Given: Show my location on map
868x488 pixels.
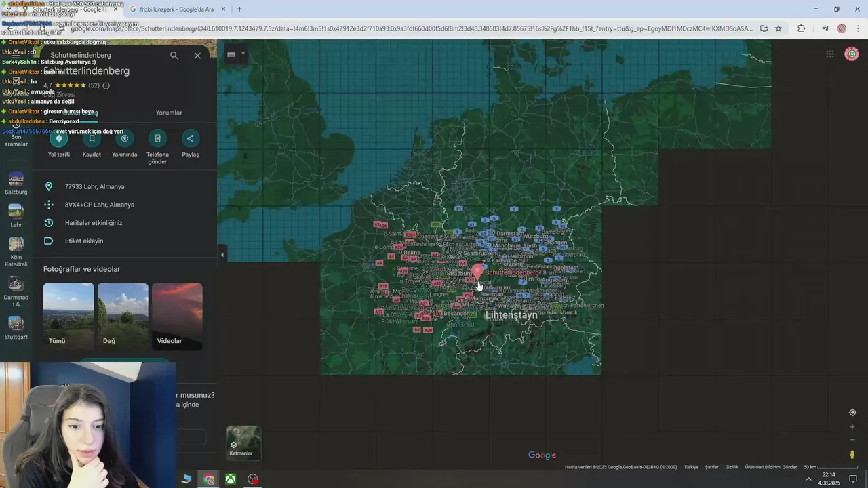Looking at the screenshot, I should pyautogui.click(x=852, y=413).
